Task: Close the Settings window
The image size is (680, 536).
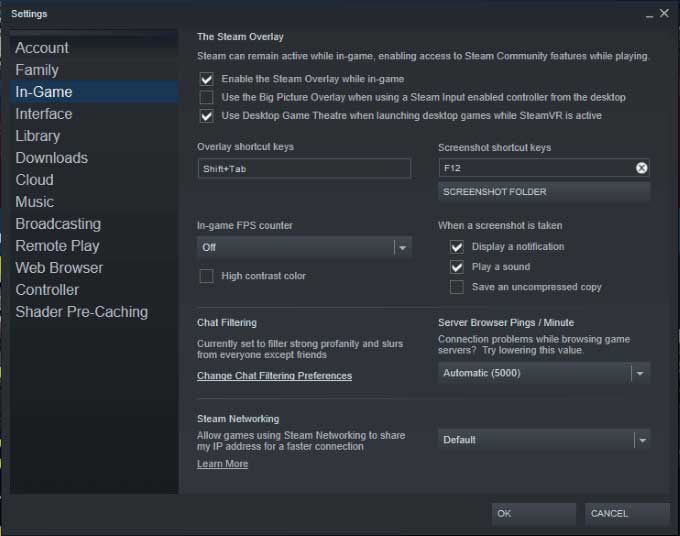Action: [664, 13]
